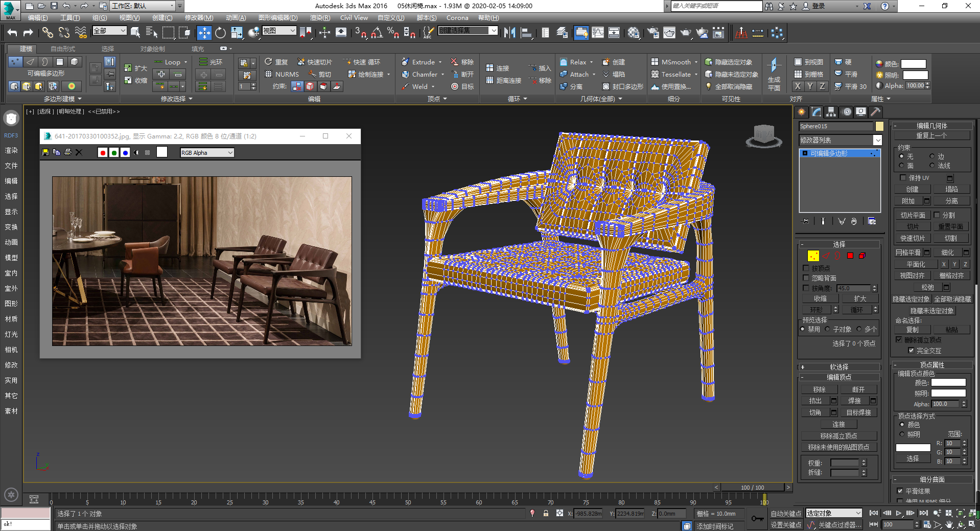This screenshot has height=531, width=980.
Task: Collapse the 软选择 rollout
Action: point(839,367)
